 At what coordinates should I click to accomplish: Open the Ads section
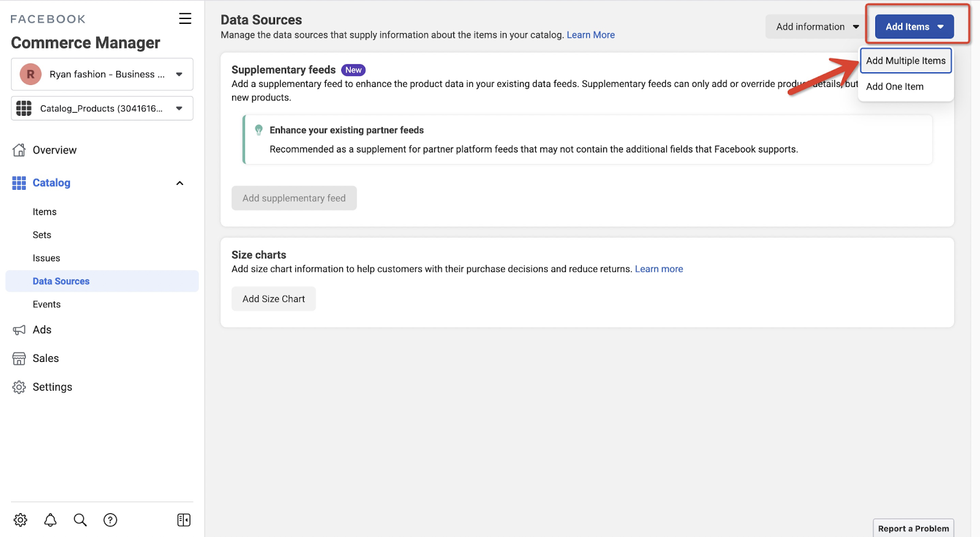(x=42, y=330)
